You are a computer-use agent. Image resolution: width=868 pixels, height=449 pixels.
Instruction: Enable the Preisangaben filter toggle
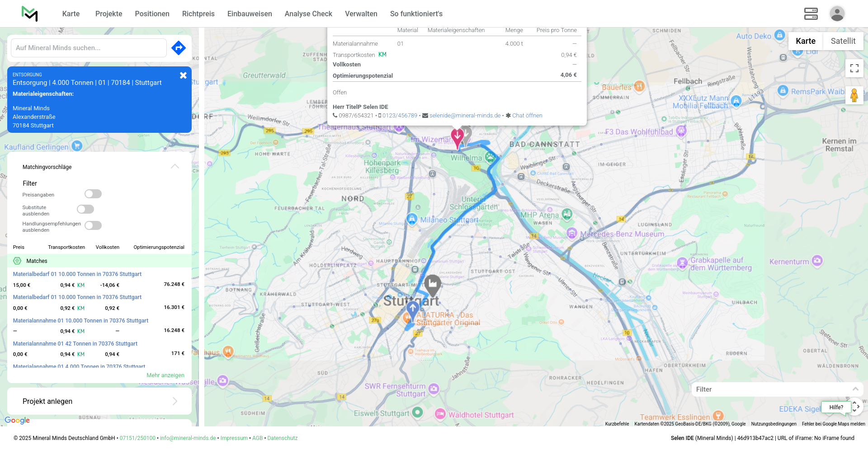pos(93,194)
